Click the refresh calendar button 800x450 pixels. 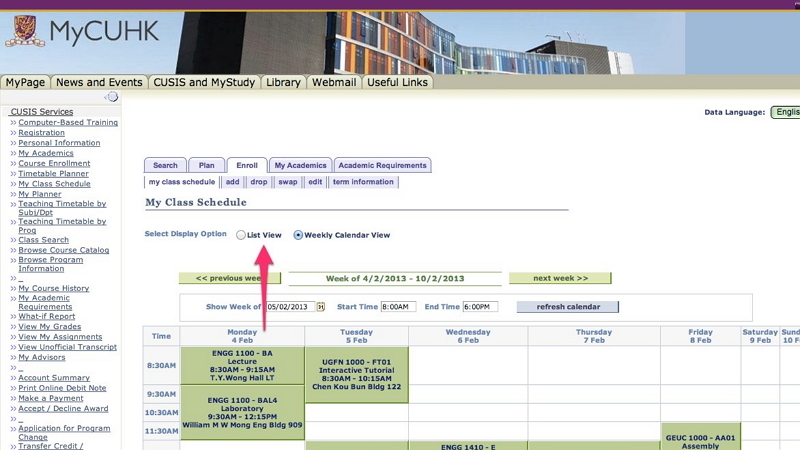568,307
